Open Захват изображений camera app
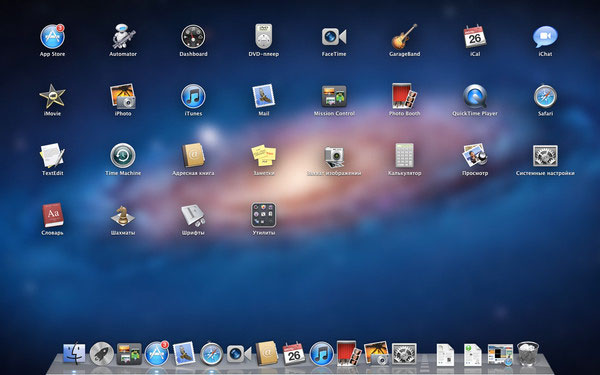 (334, 156)
